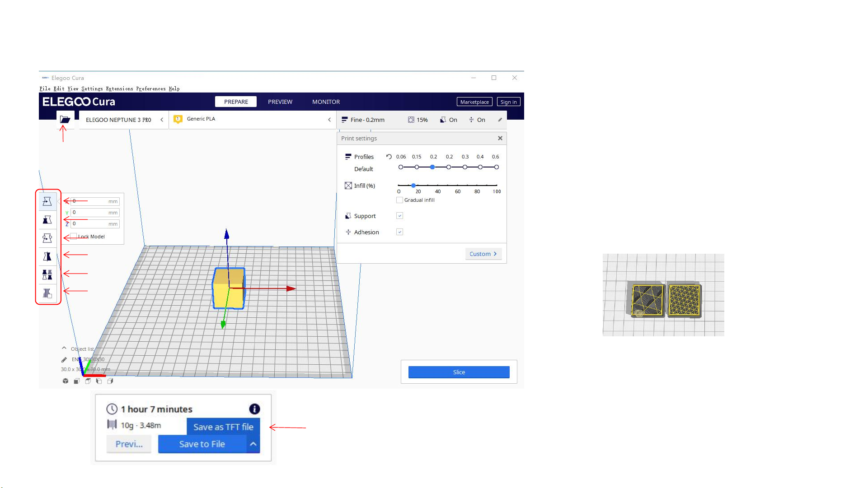Click the blue Slice button
Image resolution: width=868 pixels, height=488 pixels.
459,372
